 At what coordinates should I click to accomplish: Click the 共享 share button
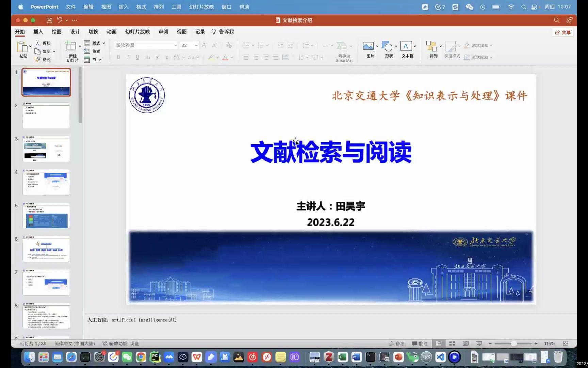click(x=562, y=32)
